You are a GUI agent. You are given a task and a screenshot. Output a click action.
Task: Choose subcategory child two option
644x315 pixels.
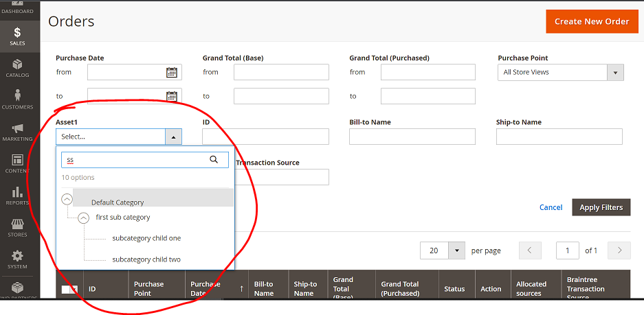[x=146, y=259]
